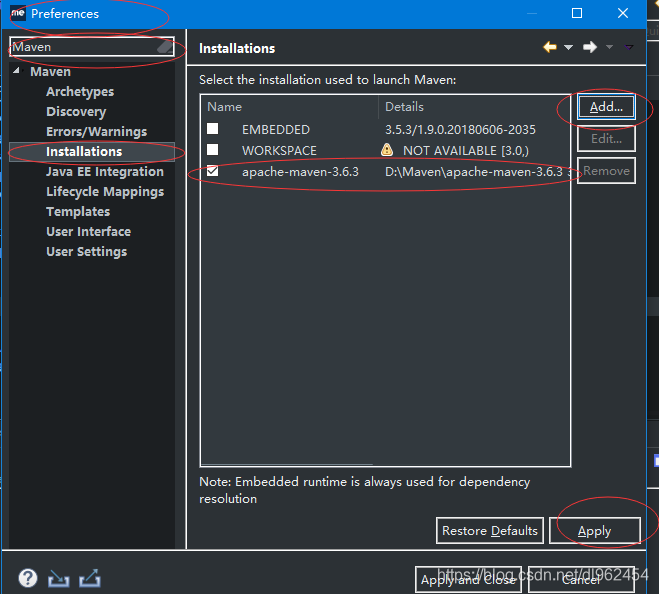Enable the WORKSPACE installation checkbox

213,150
